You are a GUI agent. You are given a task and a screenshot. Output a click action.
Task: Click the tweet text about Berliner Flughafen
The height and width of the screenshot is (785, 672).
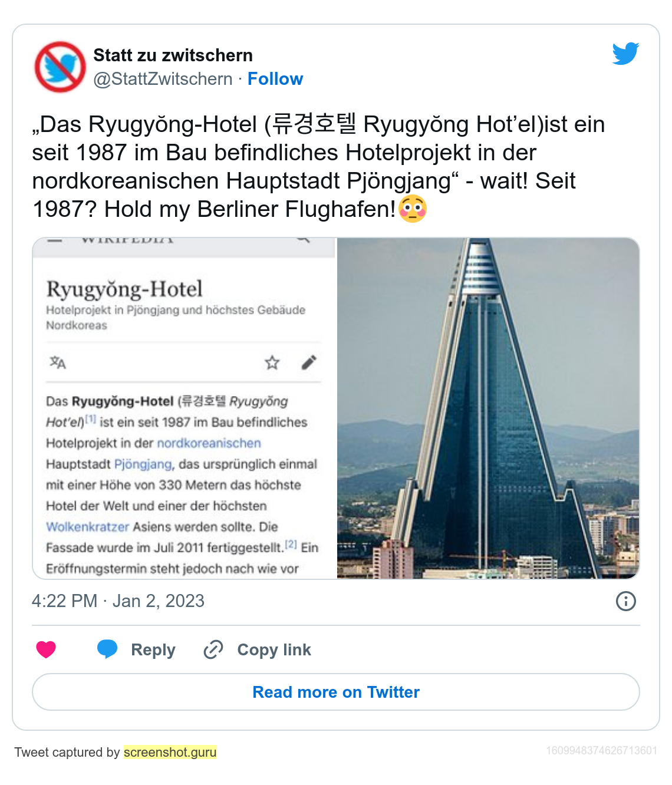[x=318, y=167]
